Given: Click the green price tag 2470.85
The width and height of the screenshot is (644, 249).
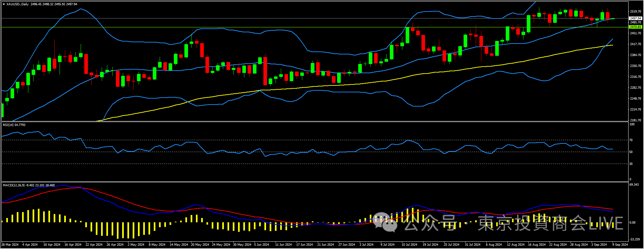Looking at the screenshot, I should click(x=635, y=27).
